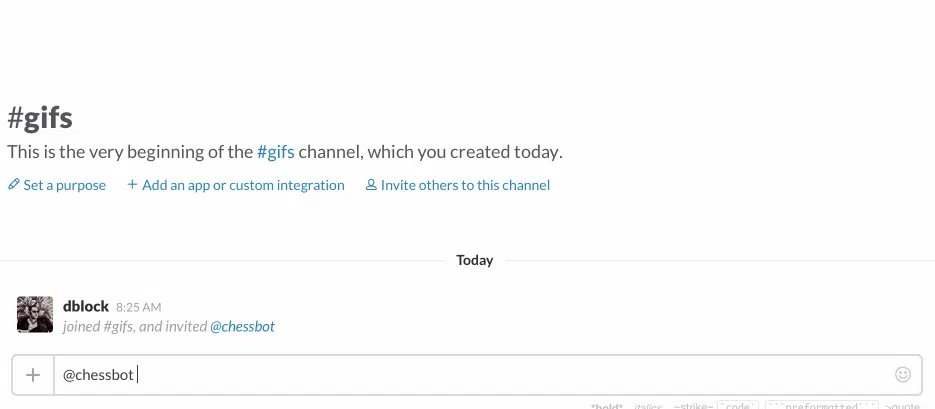The image size is (935, 409).
Task: Click the dblock username
Action: coord(86,306)
